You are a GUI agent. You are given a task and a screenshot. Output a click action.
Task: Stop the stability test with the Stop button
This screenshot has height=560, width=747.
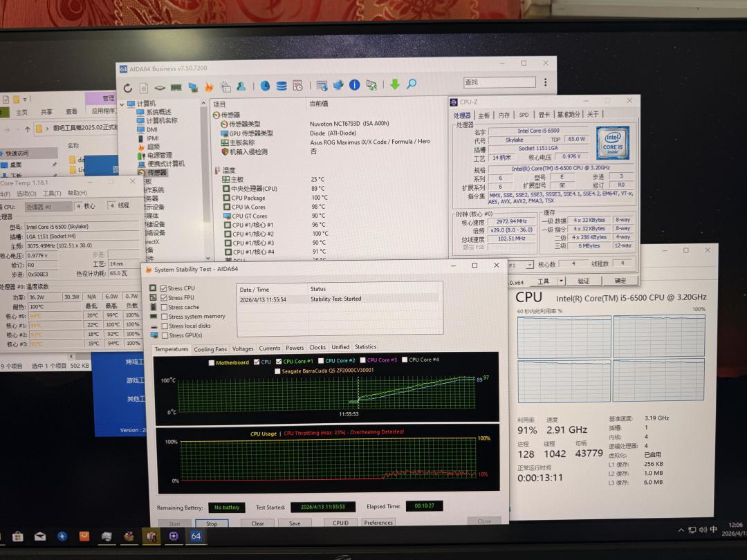click(x=212, y=523)
